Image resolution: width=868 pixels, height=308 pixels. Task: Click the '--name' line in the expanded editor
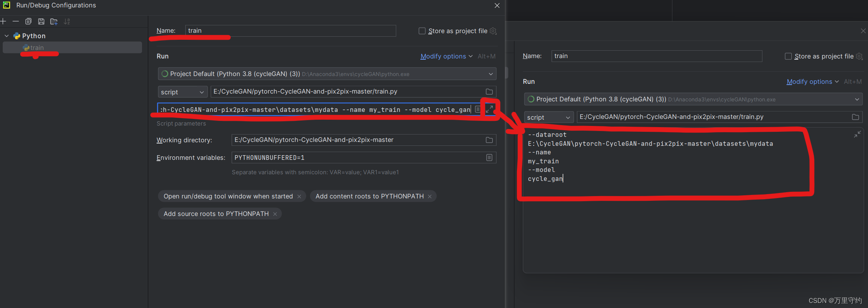tap(540, 152)
